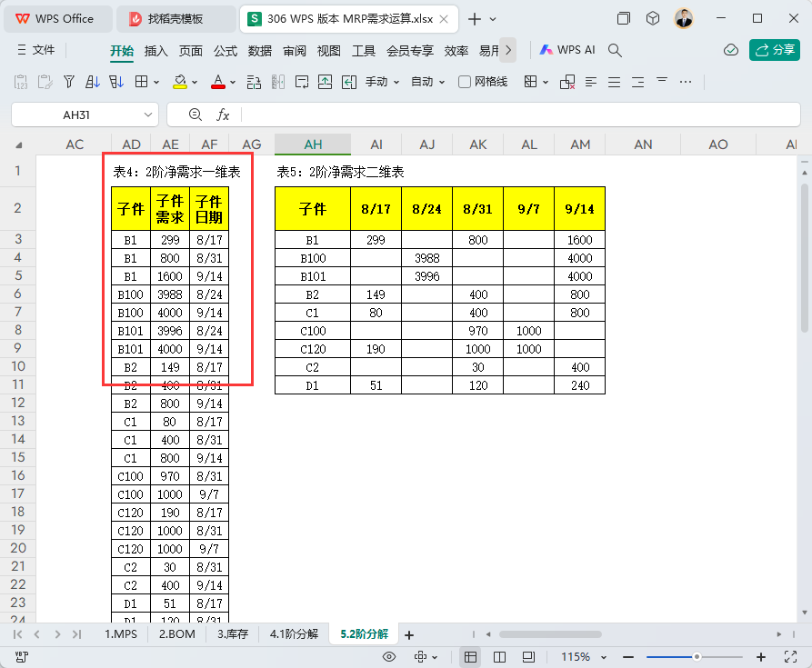The image size is (812, 668).
Task: Click the WPS AI button
Action: click(x=567, y=50)
